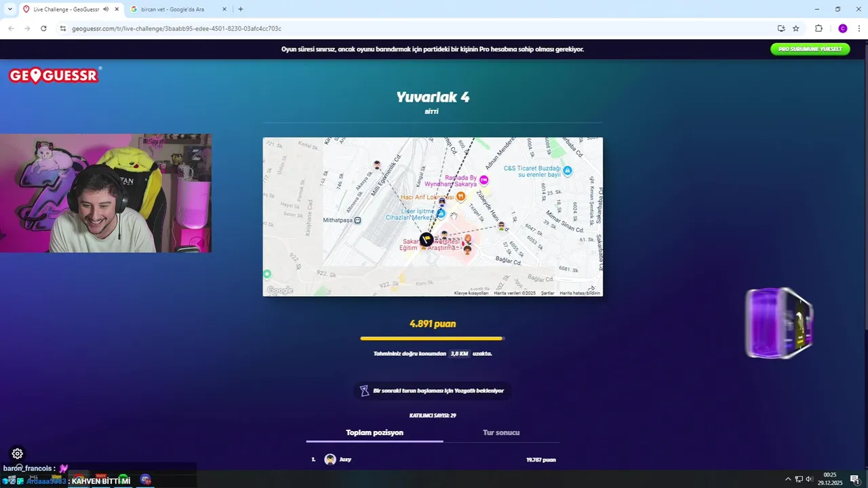Click the Yuvarlak 4 round heading
Image resolution: width=868 pixels, height=488 pixels.
pyautogui.click(x=433, y=97)
